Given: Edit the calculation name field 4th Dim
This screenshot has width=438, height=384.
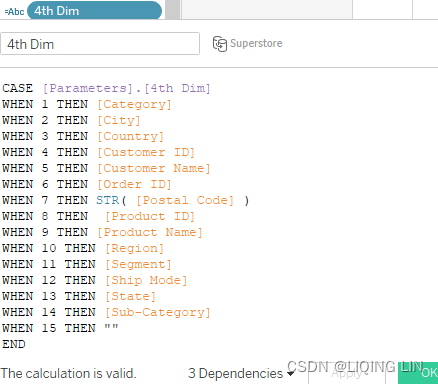Looking at the screenshot, I should pyautogui.click(x=100, y=44).
